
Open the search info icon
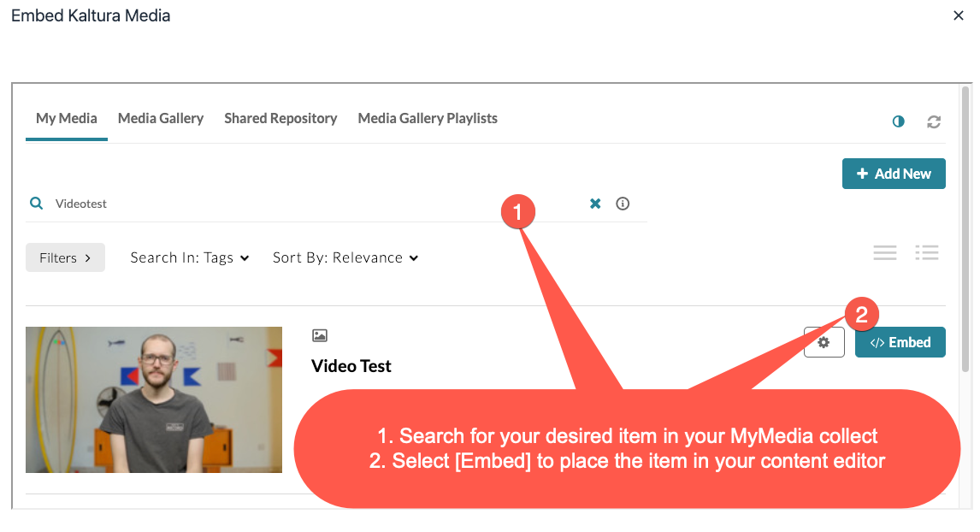click(623, 204)
